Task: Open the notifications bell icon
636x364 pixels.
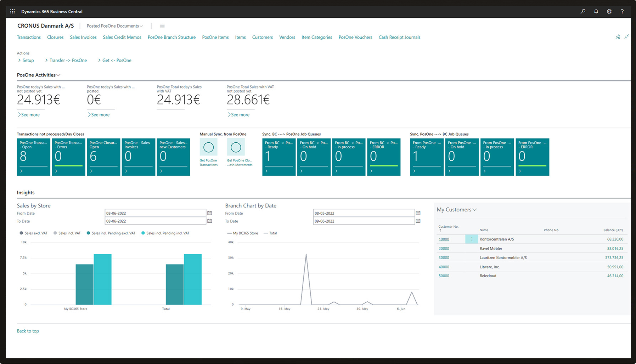Action: click(x=596, y=11)
